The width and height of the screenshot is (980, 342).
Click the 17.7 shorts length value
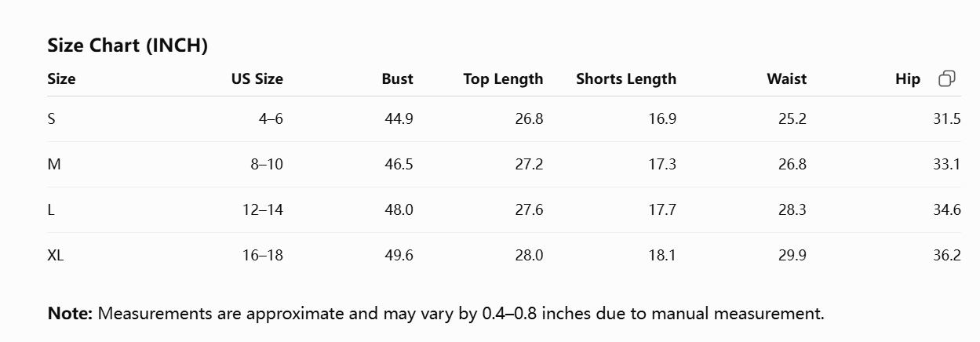click(x=662, y=210)
